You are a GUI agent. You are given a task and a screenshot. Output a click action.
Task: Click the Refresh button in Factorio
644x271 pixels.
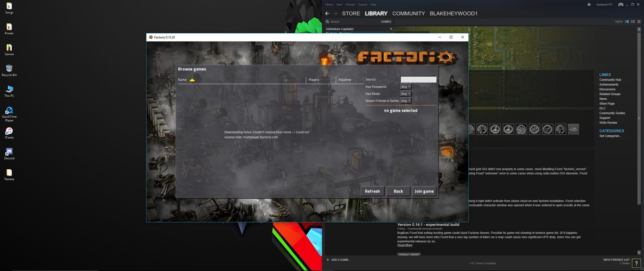tap(372, 191)
